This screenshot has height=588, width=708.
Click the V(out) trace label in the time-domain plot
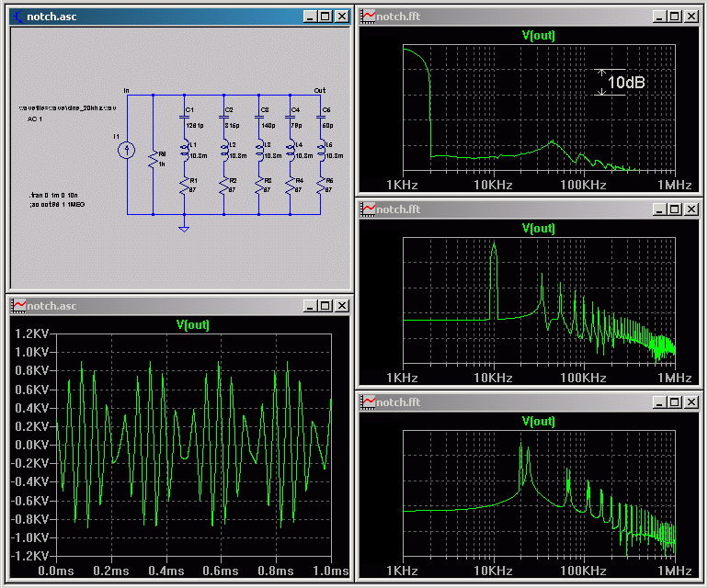[192, 324]
